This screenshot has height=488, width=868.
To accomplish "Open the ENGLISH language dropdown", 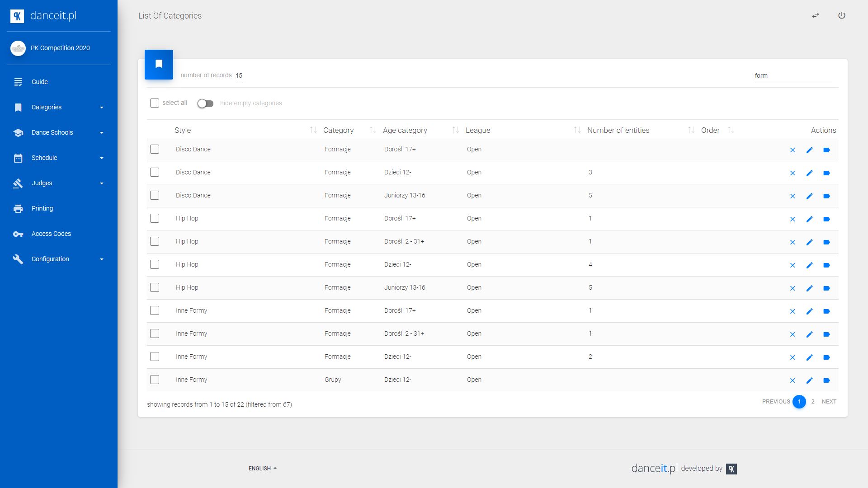I will pyautogui.click(x=262, y=468).
